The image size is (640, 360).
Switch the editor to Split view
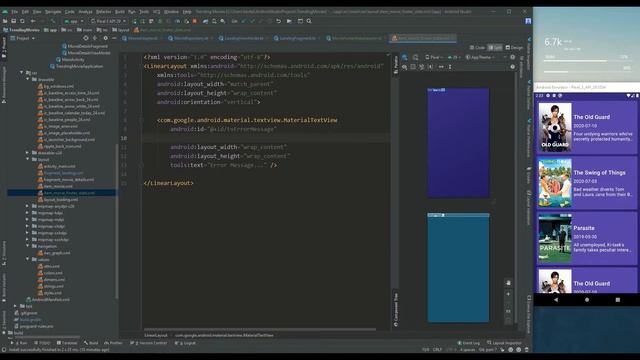[x=495, y=48]
